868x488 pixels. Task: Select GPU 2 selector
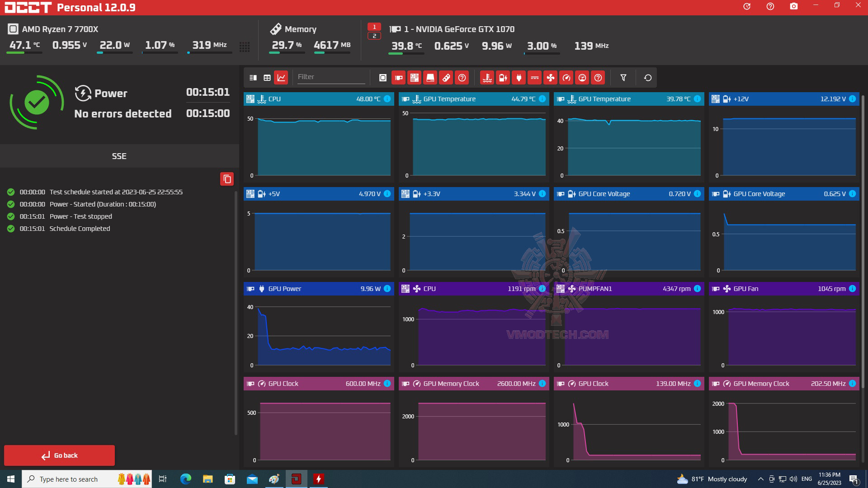pyautogui.click(x=374, y=36)
